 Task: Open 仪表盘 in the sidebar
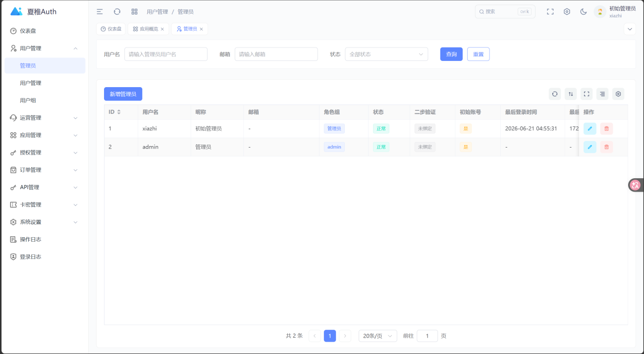45,31
